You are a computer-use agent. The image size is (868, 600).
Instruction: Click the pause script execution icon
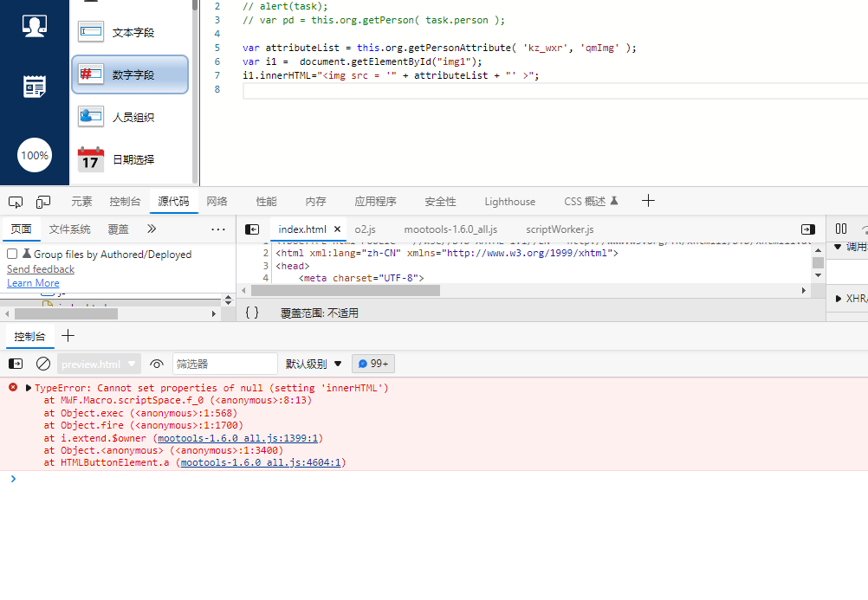coord(841,229)
